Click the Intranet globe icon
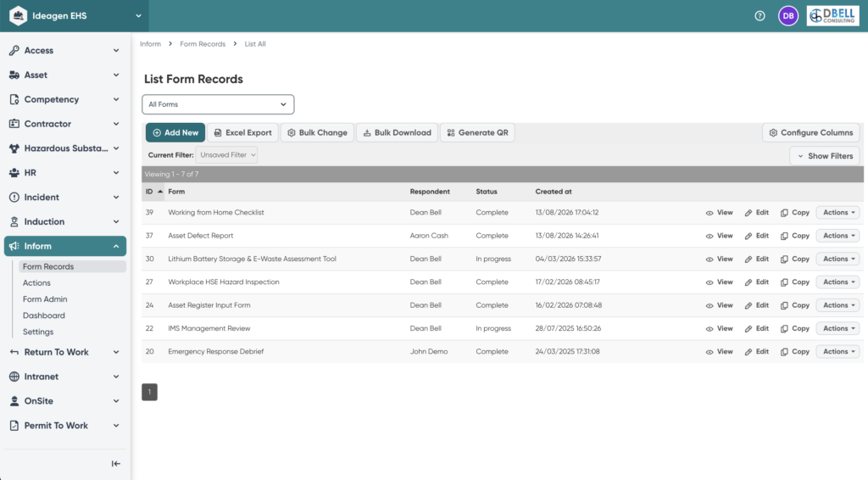The width and height of the screenshot is (868, 480). (14, 377)
